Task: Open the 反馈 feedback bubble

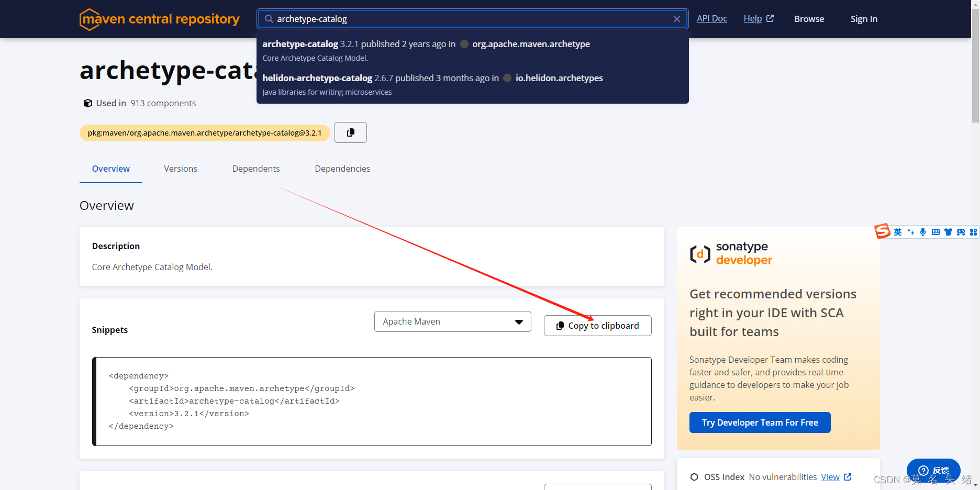Action: click(x=933, y=471)
